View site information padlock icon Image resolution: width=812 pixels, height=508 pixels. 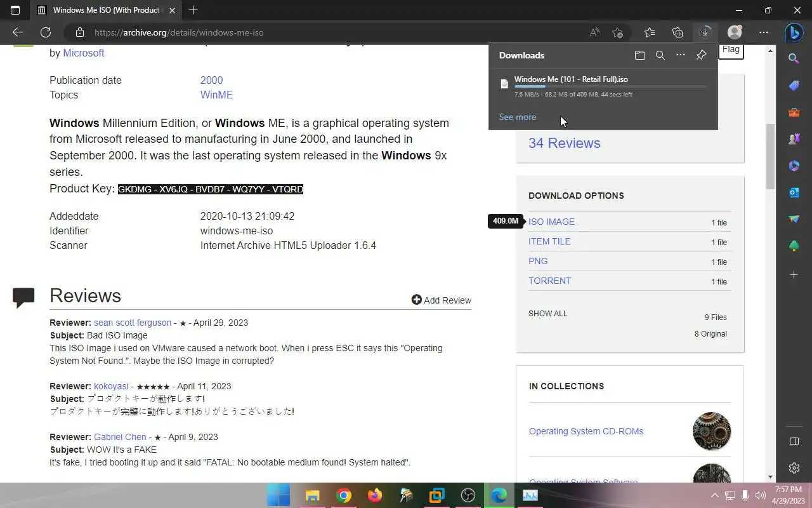[x=79, y=32]
